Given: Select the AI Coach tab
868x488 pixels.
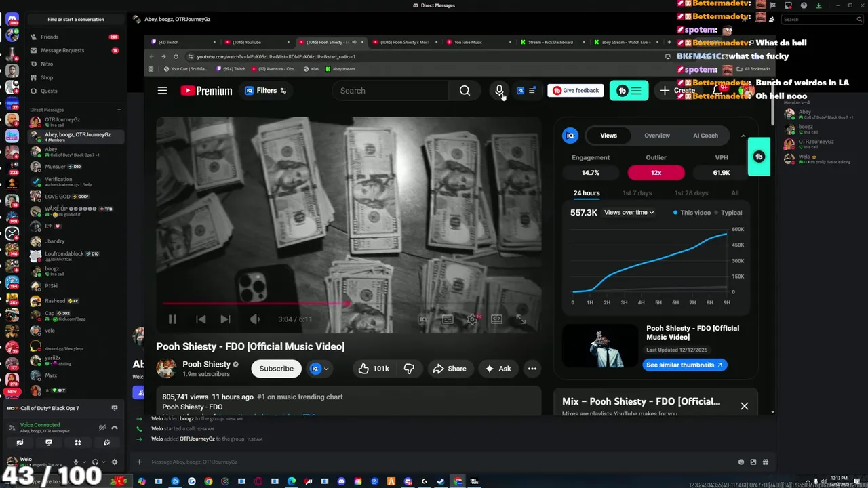Looking at the screenshot, I should coord(705,136).
